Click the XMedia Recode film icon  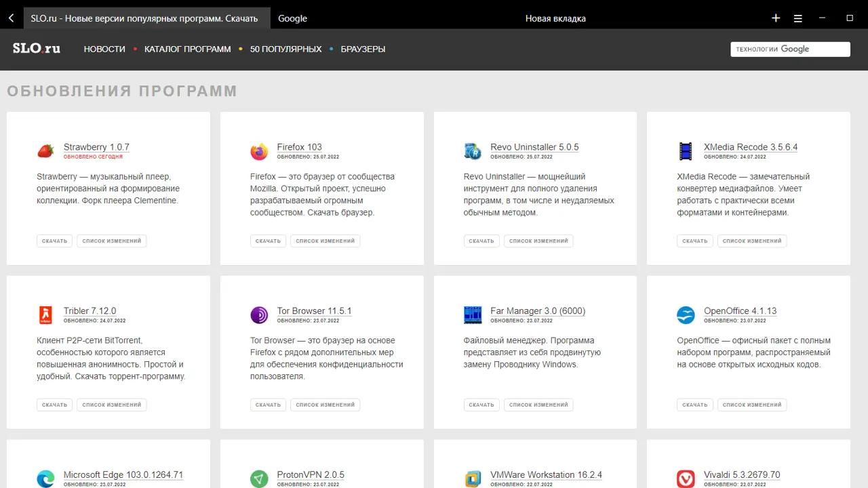coord(686,151)
